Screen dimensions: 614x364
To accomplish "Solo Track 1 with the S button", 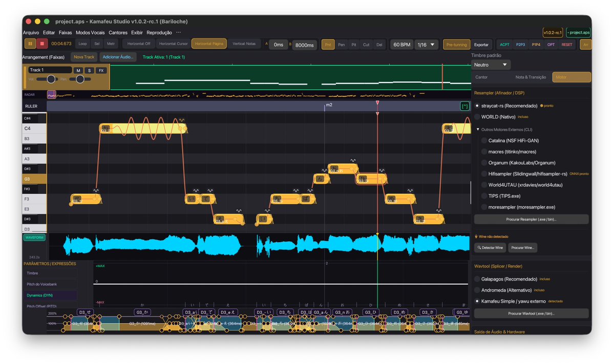I will pyautogui.click(x=89, y=71).
